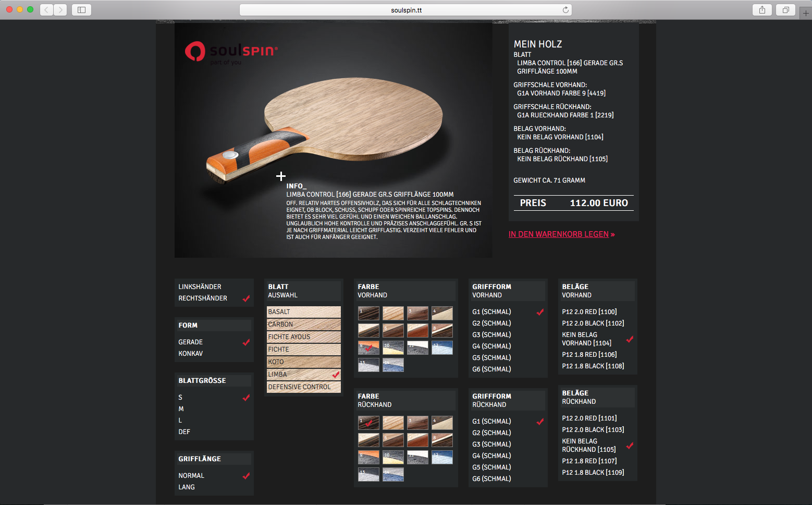Click the white plus icon beside INFO_
Screen dimensions: 812x505
click(281, 176)
